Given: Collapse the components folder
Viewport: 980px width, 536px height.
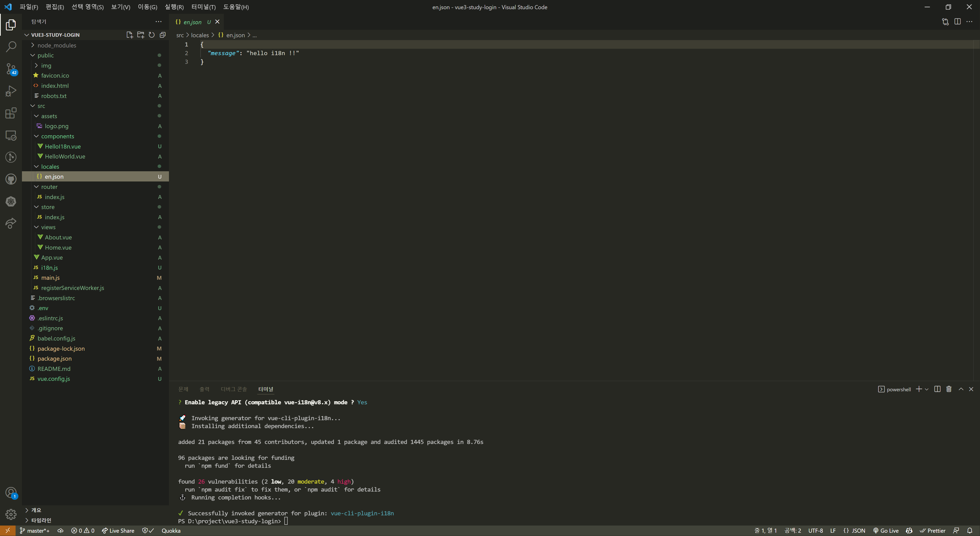Looking at the screenshot, I should tap(57, 136).
